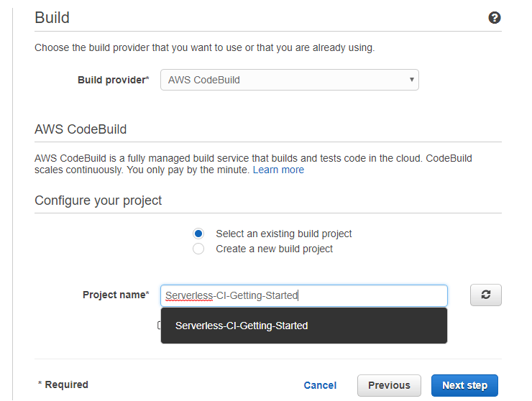
Task: Click the '* Required' footnote text
Action: coord(63,384)
